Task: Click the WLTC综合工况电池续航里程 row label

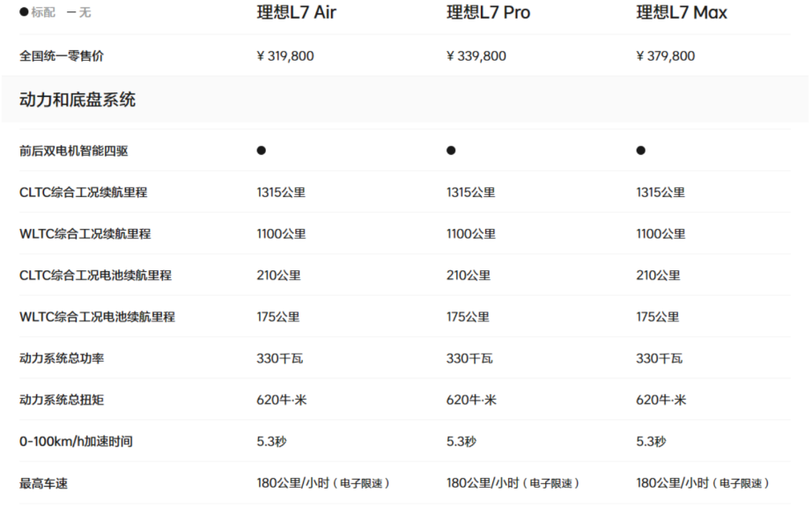Action: [98, 317]
